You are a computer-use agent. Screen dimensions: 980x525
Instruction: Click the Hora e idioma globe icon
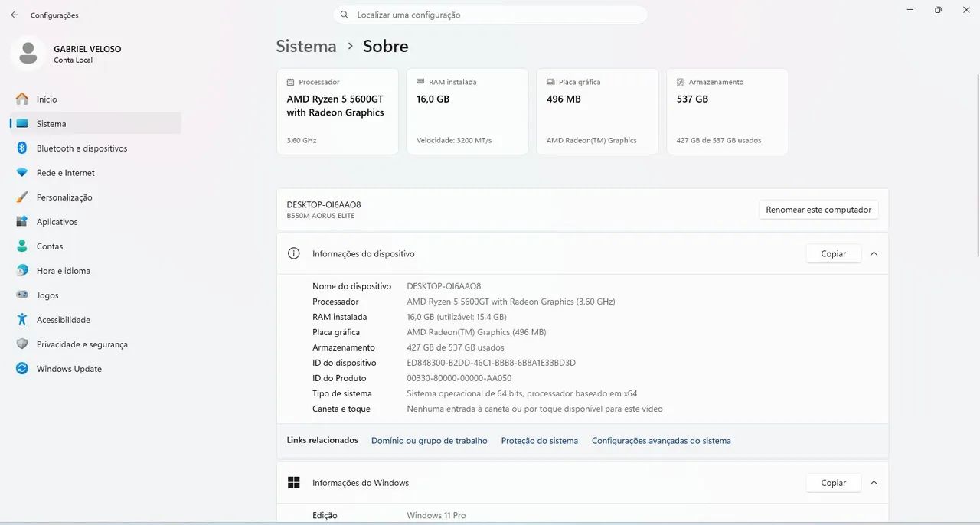coord(22,270)
